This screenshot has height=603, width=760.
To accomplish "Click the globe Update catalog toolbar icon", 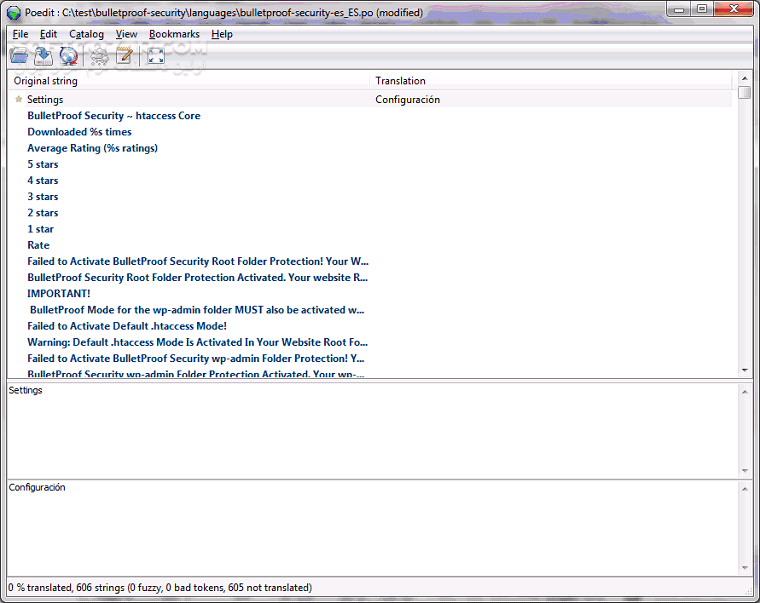I will coord(68,56).
